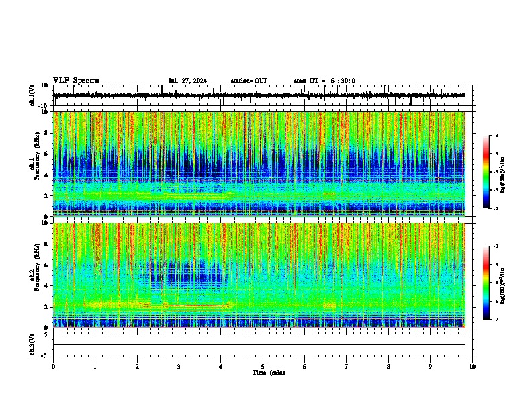Image resolution: width=532 pixels, height=411 pixels.
Task: Click time axis tick label "2"
Action: [x=137, y=367]
